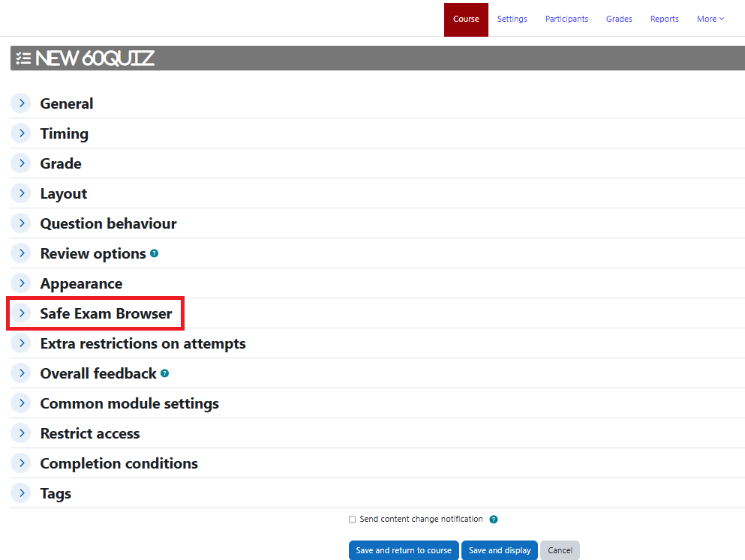The height and width of the screenshot is (560, 745).
Task: Switch to the Course tab
Action: point(466,19)
